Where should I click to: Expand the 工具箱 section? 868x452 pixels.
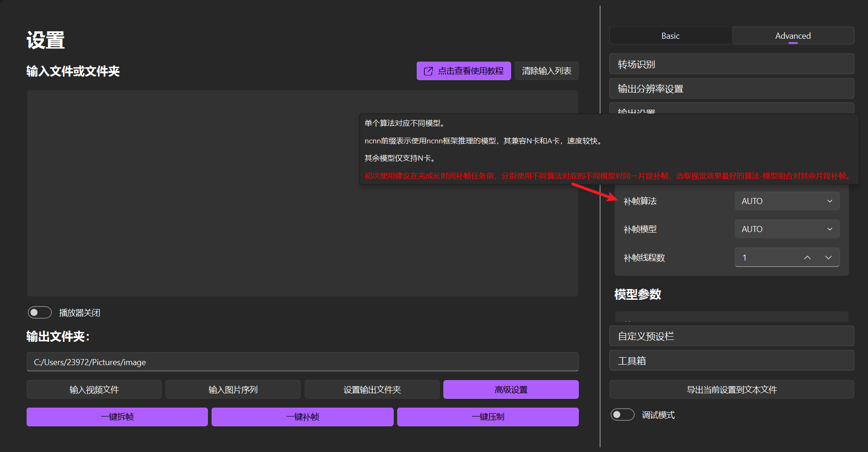tap(732, 360)
